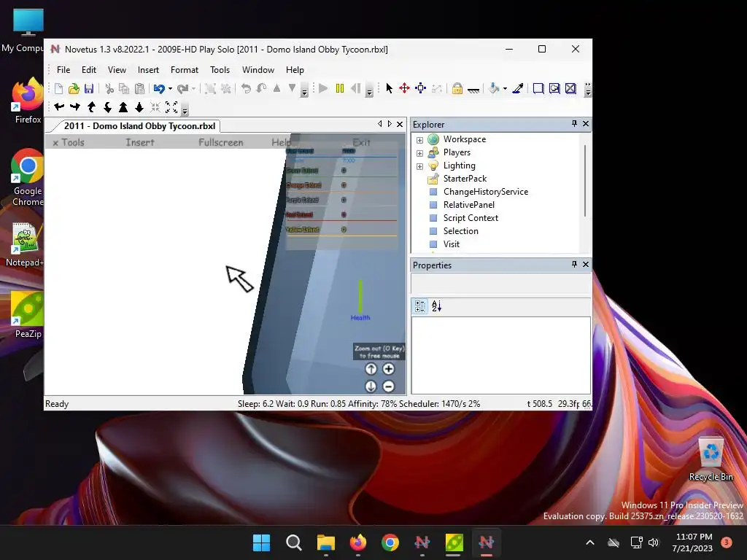Click the in-game camera tilt down button
This screenshot has height=560, width=747.
click(x=371, y=386)
